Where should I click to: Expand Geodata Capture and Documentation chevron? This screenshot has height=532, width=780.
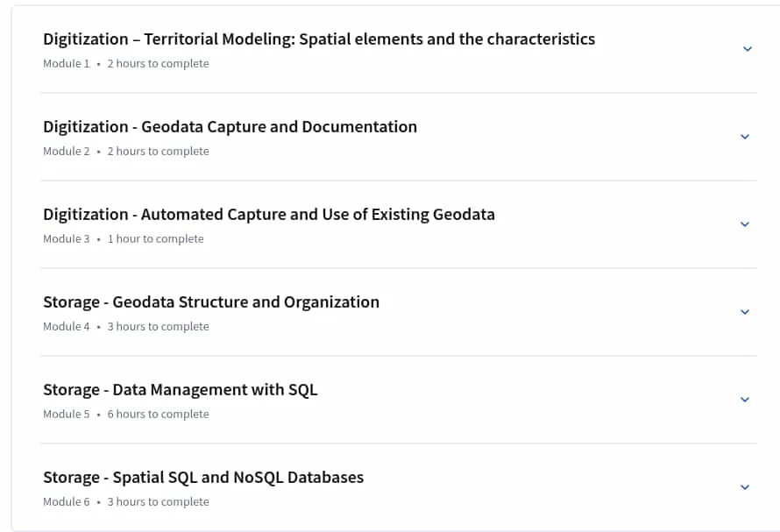tap(745, 137)
